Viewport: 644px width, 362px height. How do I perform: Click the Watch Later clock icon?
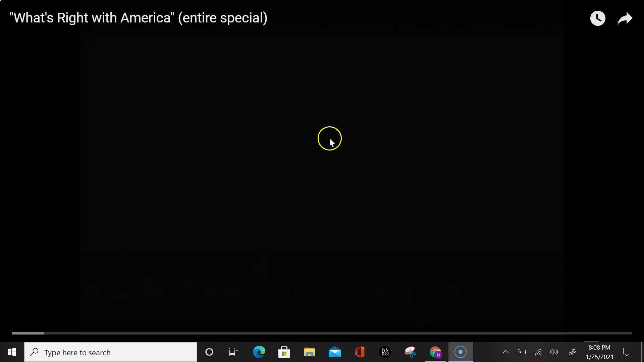tap(597, 18)
